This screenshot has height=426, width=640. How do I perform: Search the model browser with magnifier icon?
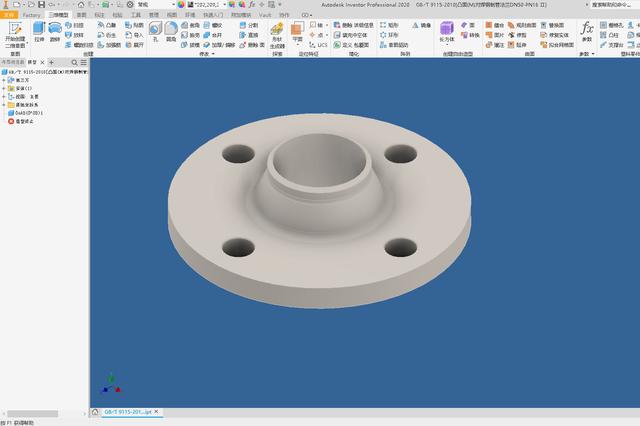[x=74, y=62]
